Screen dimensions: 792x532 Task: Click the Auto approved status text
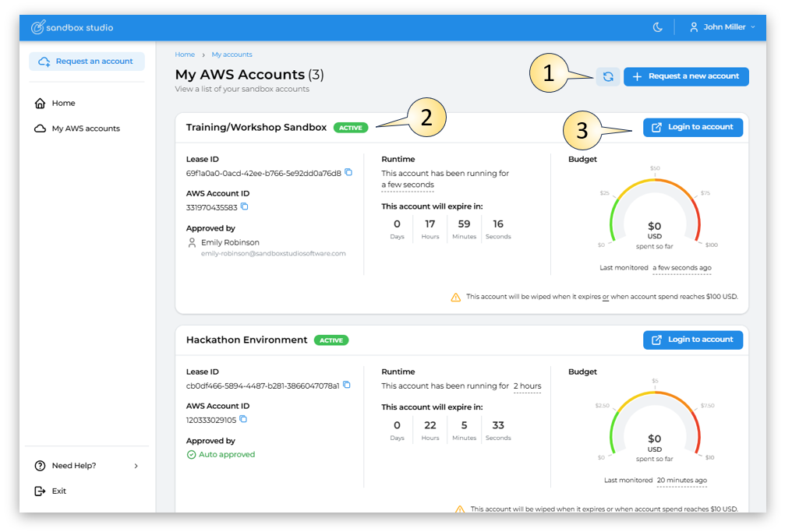tap(227, 454)
